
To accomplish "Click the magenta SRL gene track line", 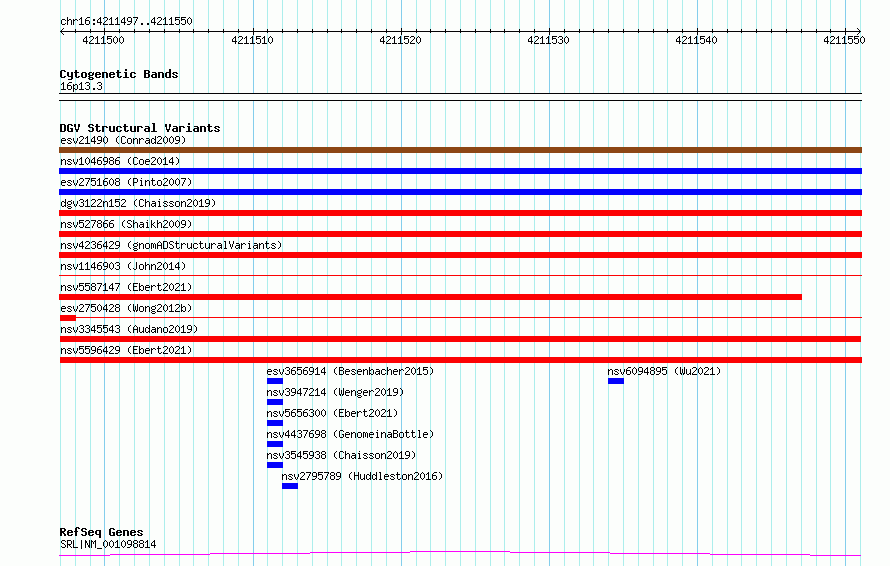I will [460, 553].
